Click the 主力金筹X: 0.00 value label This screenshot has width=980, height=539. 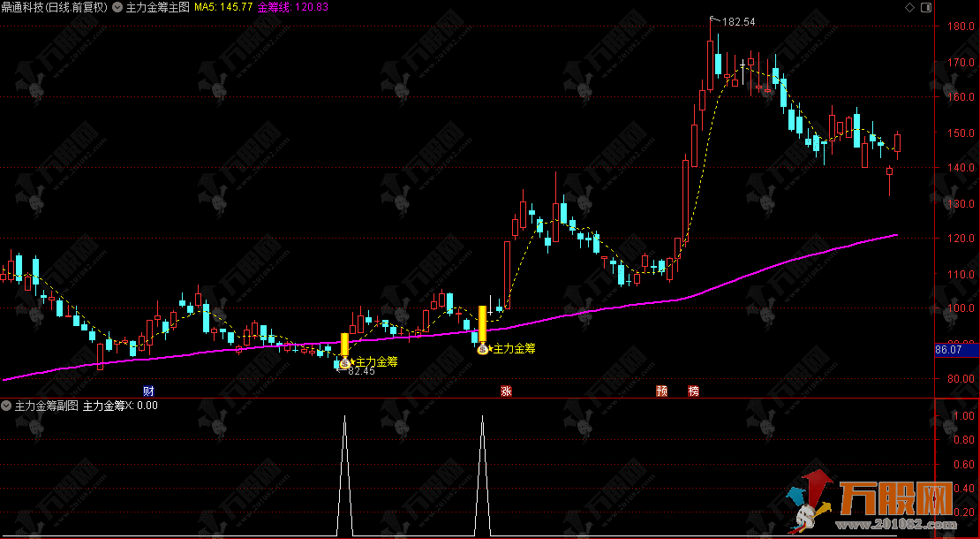pos(120,406)
